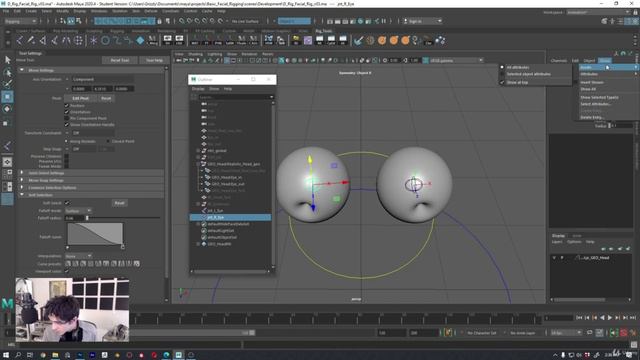This screenshot has height=360, width=640.
Task: Select defaultObjectSet in the Outliner
Action: (x=222, y=237)
